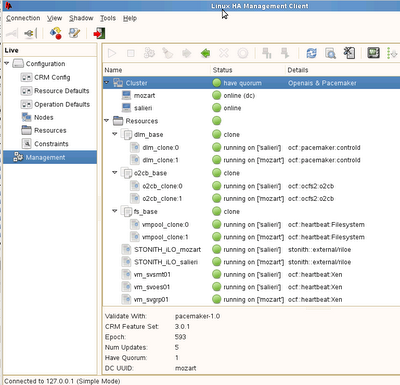The image size is (400, 385).
Task: Collapse the Cluster row arrow
Action: tap(107, 82)
